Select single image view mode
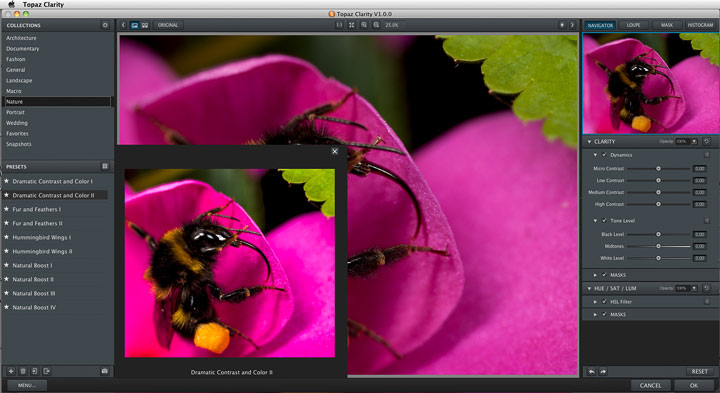The image size is (720, 393). point(135,25)
